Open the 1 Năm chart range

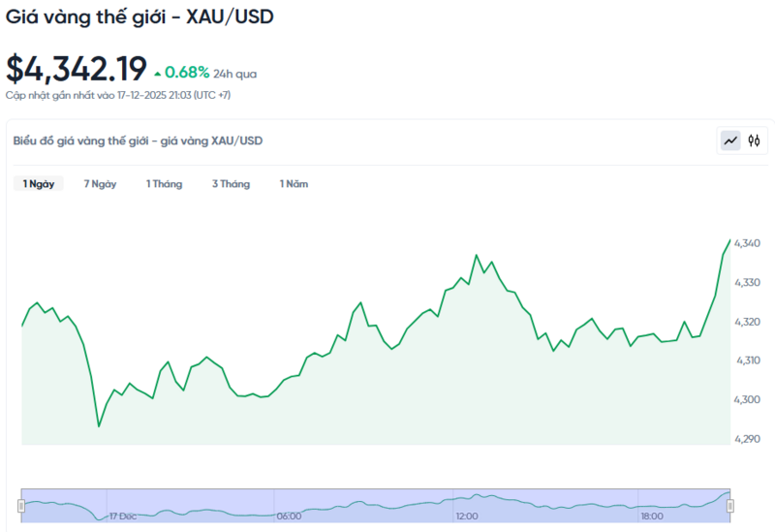294,184
